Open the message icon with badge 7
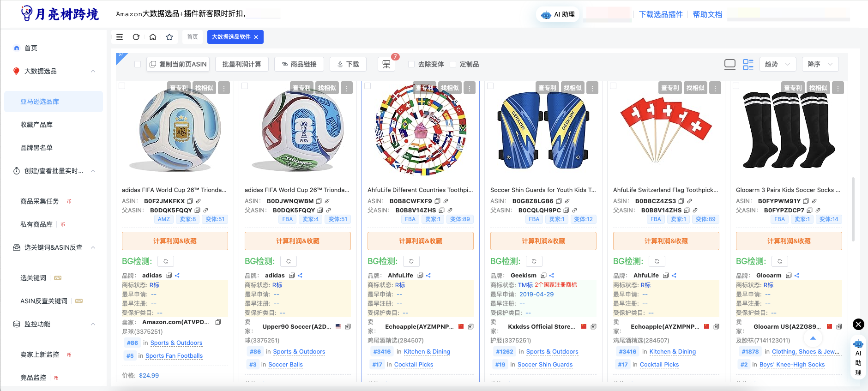 point(386,64)
